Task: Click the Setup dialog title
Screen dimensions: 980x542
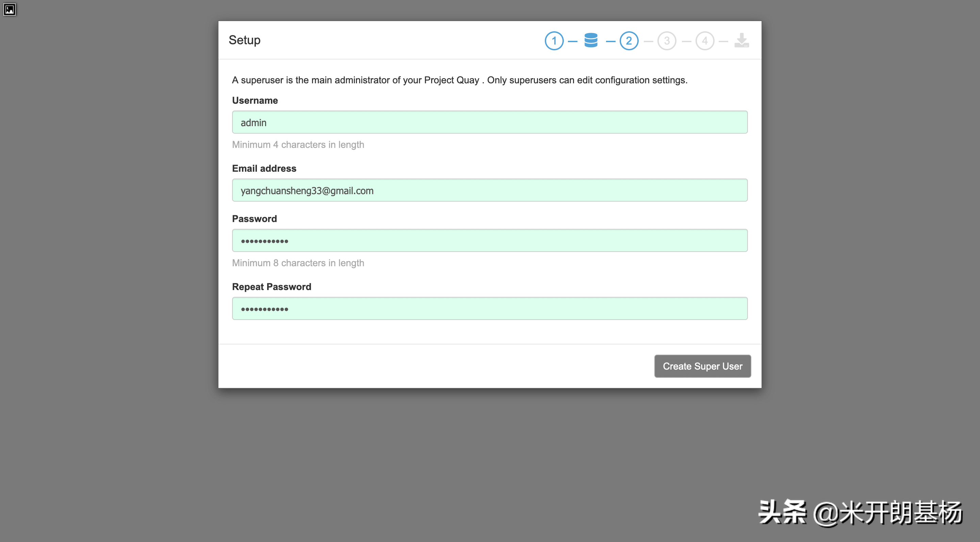Action: (245, 40)
